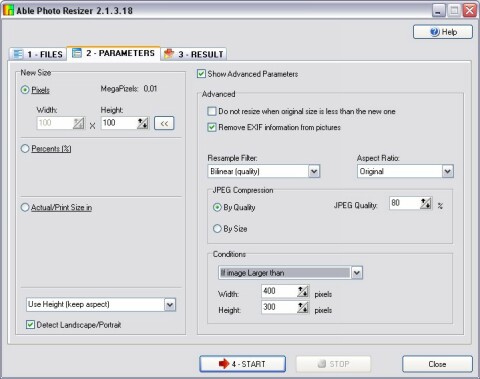Click the Close button at bottom
480x379 pixels.
pos(437,364)
